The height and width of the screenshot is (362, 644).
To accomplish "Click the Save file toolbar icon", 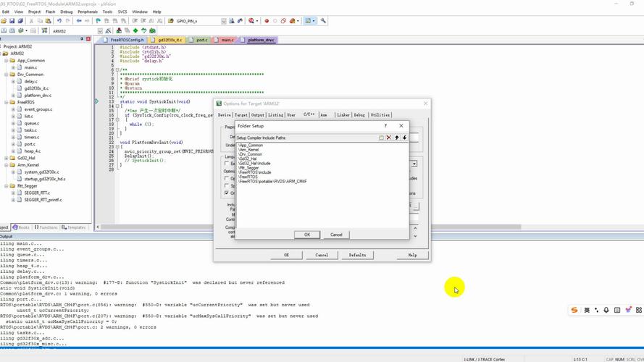I will pyautogui.click(x=12, y=21).
